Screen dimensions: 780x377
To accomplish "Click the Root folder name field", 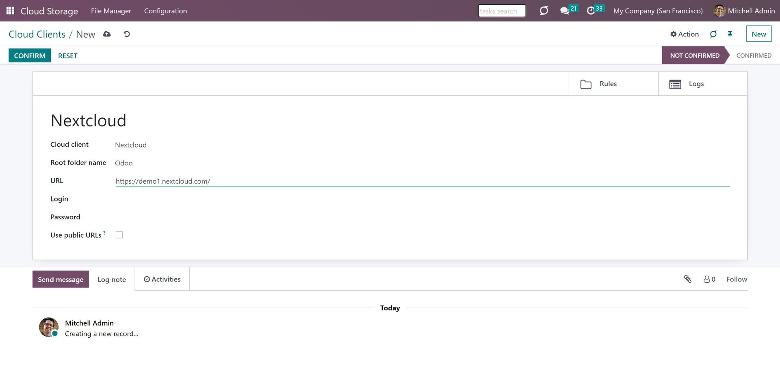I will point(422,163).
